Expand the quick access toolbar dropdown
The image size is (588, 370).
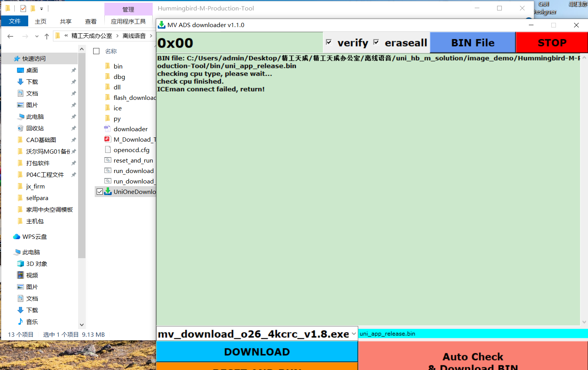pos(41,9)
